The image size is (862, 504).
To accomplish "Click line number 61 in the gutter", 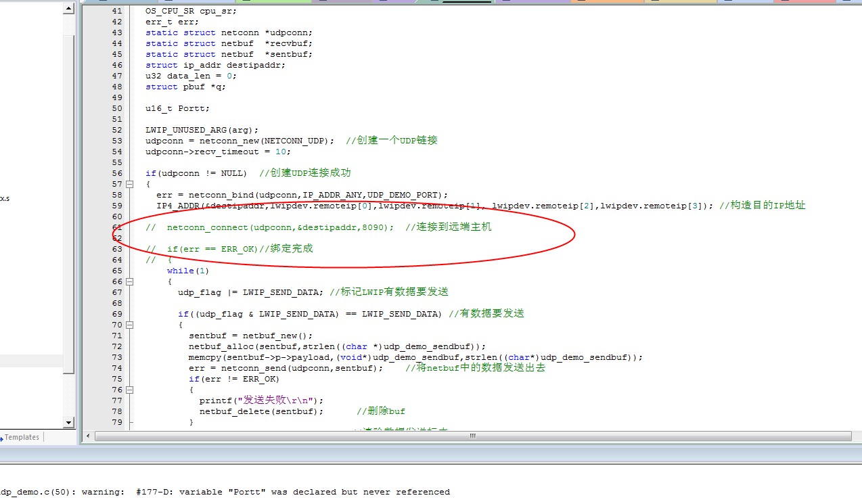I will (117, 227).
